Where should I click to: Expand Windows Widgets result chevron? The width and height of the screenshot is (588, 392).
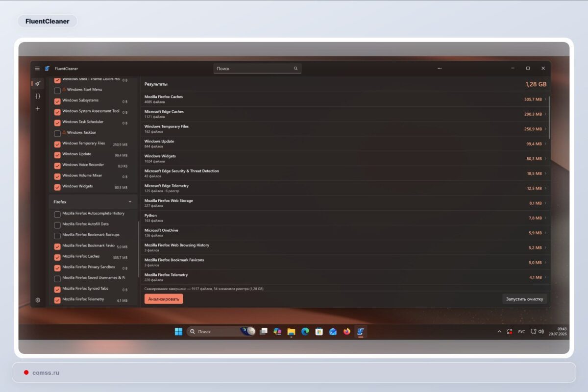(x=545, y=159)
